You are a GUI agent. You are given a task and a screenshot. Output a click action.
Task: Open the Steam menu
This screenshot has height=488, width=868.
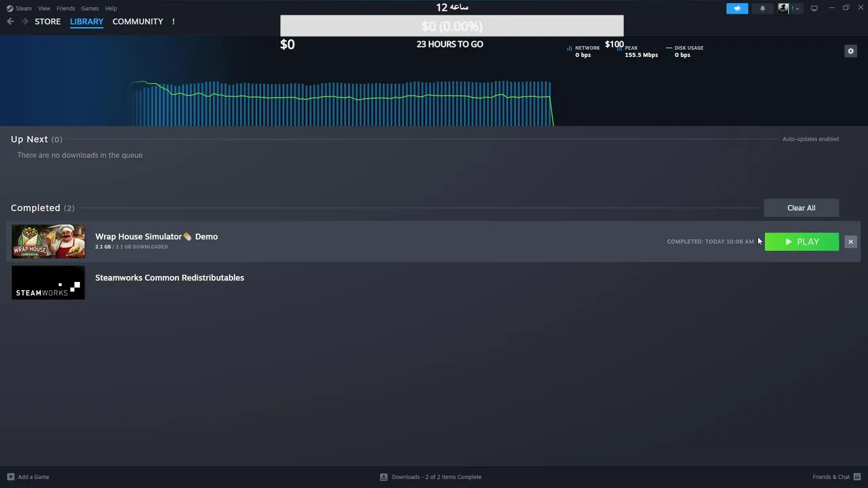point(24,8)
